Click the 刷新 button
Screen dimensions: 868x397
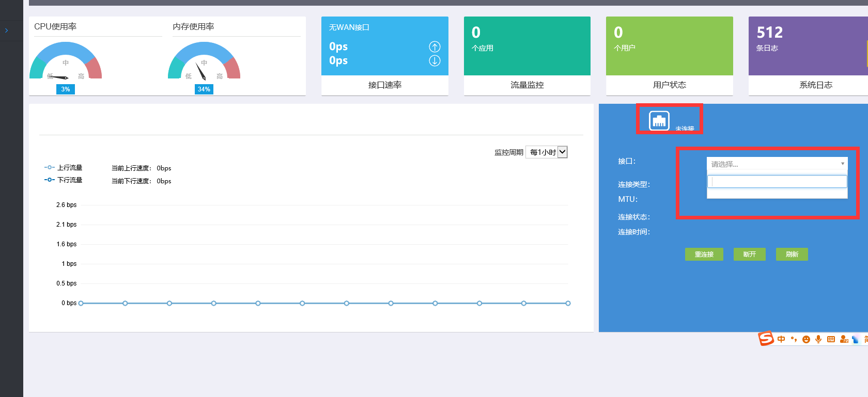coord(792,254)
